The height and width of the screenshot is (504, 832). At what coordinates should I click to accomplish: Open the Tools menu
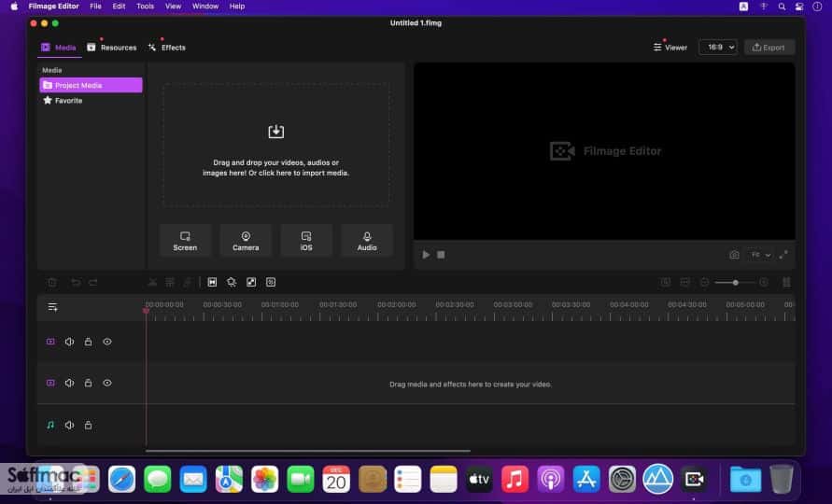click(x=145, y=7)
